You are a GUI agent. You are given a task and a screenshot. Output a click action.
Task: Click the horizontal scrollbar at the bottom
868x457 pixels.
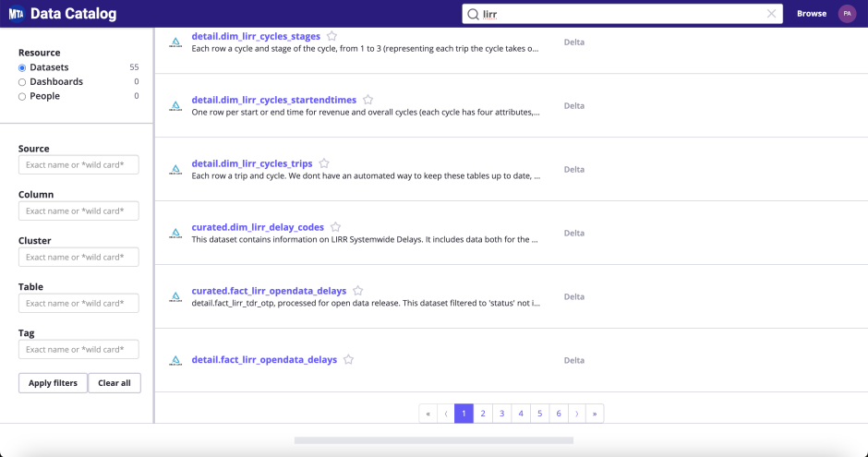pos(434,440)
